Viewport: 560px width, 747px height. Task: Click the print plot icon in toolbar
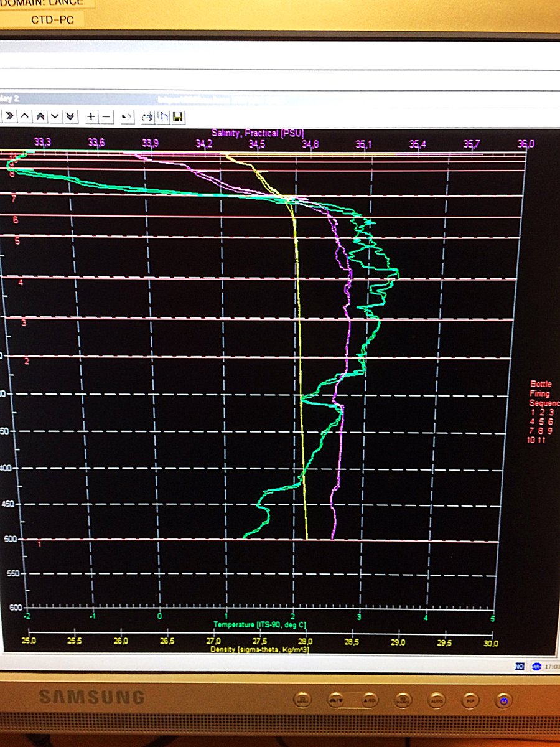point(147,116)
